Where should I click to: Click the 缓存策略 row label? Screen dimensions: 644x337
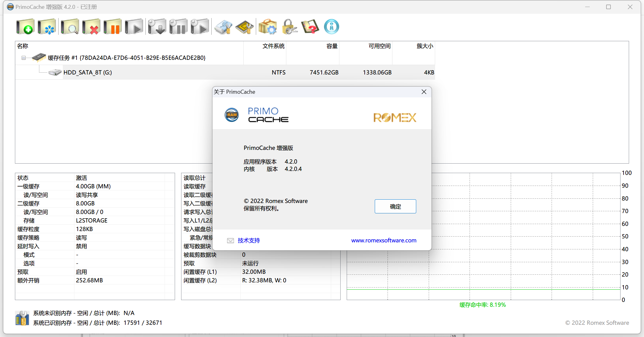(28, 237)
